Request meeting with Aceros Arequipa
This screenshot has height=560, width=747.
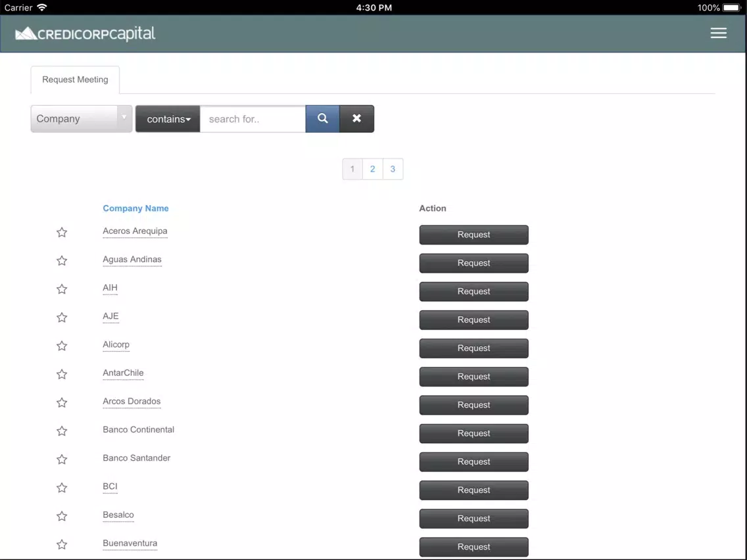point(474,235)
